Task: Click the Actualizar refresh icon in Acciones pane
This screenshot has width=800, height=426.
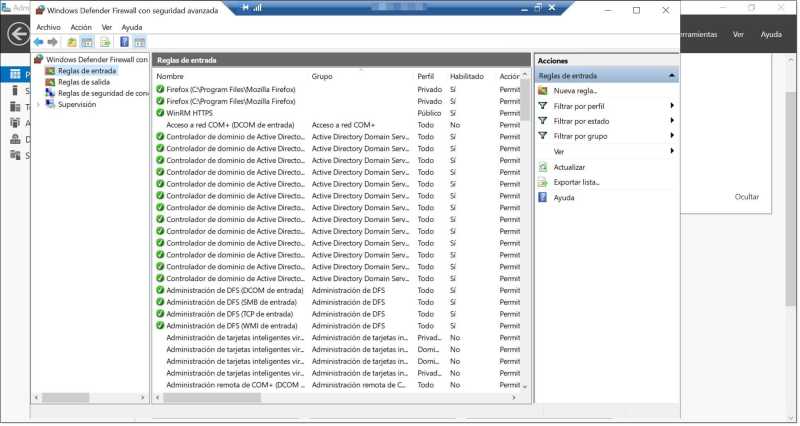Action: click(x=543, y=167)
